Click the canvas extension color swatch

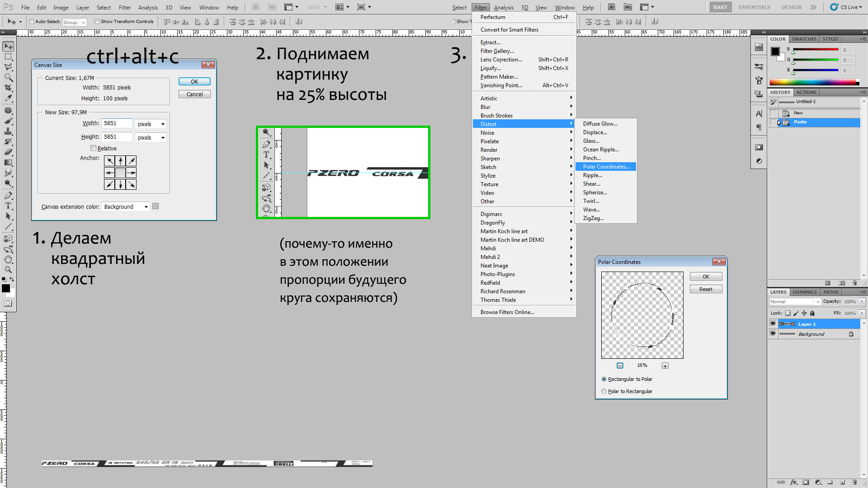click(x=156, y=206)
